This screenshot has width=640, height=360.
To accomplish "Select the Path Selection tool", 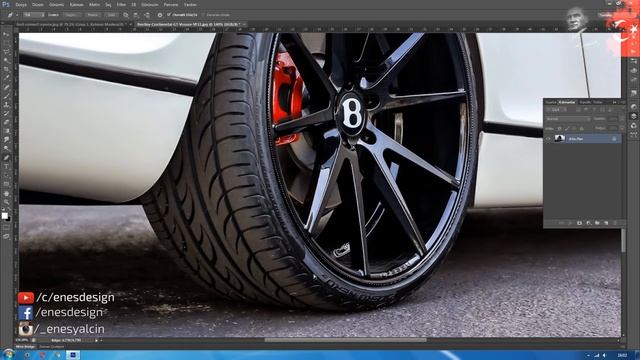I will click(6, 175).
